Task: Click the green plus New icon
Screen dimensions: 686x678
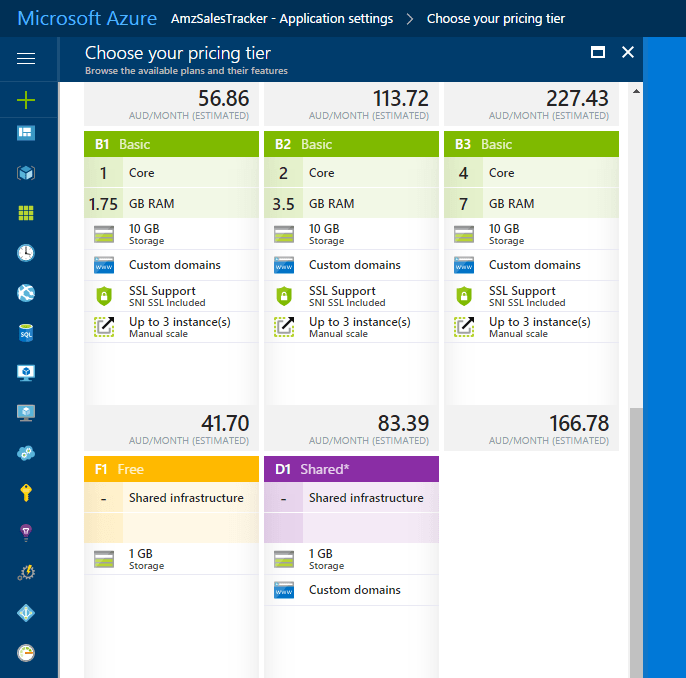Action: click(x=26, y=100)
